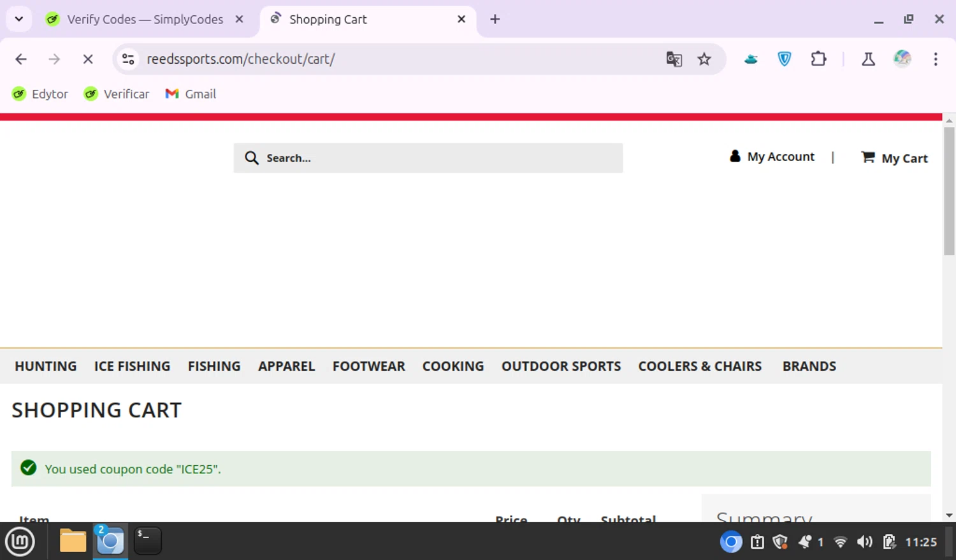
Task: Open the FOOTWEAR menu
Action: click(369, 366)
